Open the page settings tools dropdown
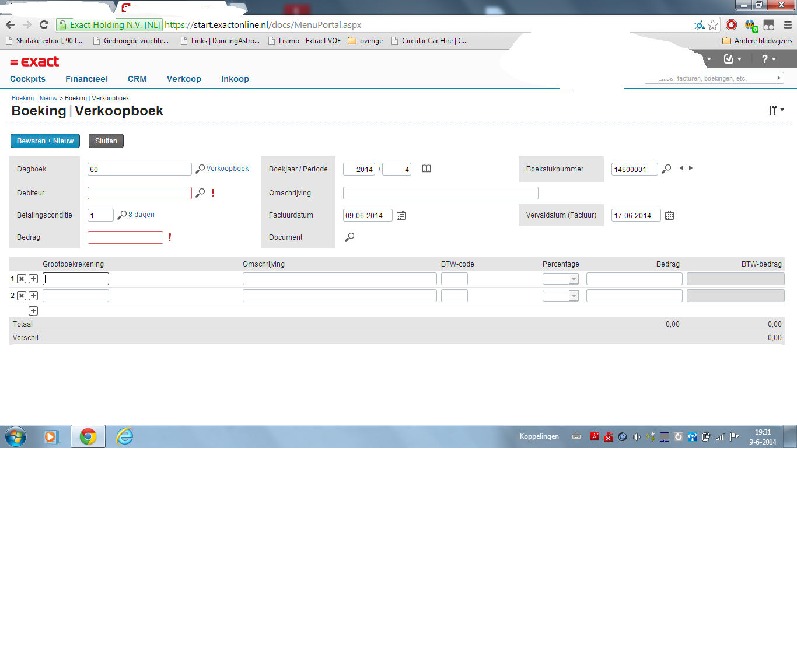The width and height of the screenshot is (797, 672). 775,110
